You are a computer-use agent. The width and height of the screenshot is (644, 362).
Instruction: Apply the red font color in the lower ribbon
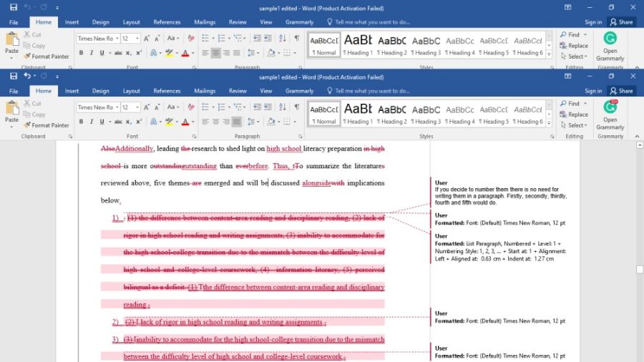[185, 122]
